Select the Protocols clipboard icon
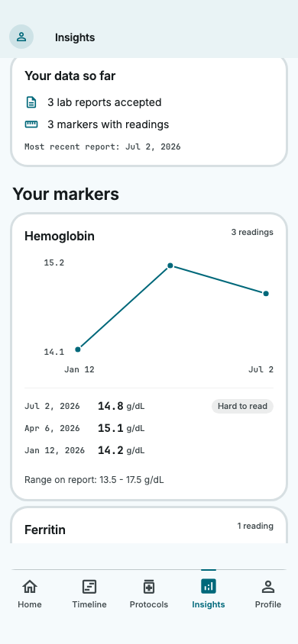 [149, 587]
